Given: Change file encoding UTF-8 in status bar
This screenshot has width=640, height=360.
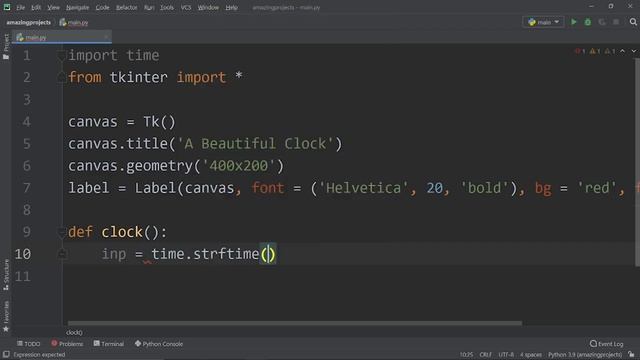Looking at the screenshot, I should (x=506, y=355).
